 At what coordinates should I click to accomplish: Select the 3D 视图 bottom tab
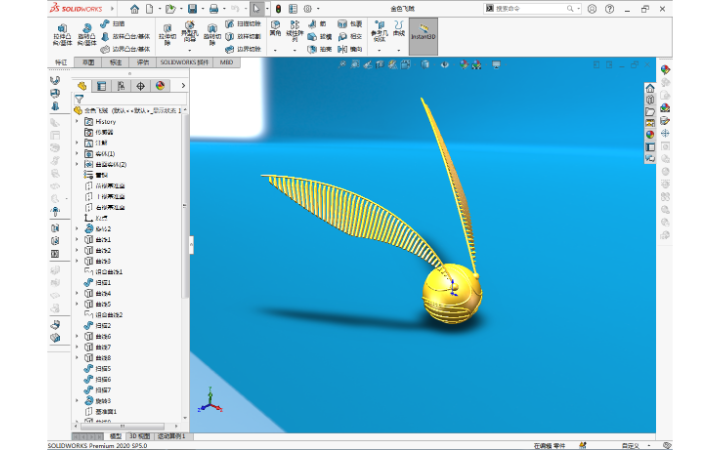139,436
